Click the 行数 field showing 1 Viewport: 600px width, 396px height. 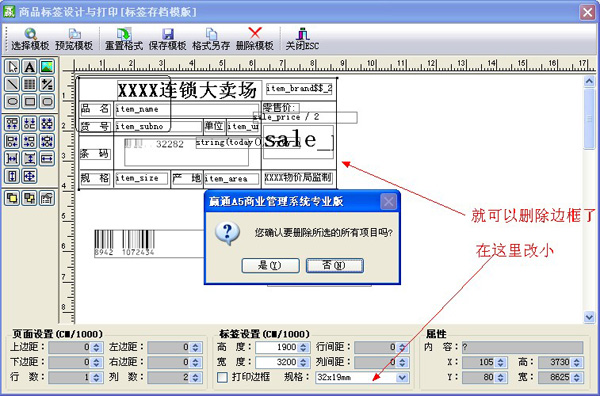(x=76, y=377)
